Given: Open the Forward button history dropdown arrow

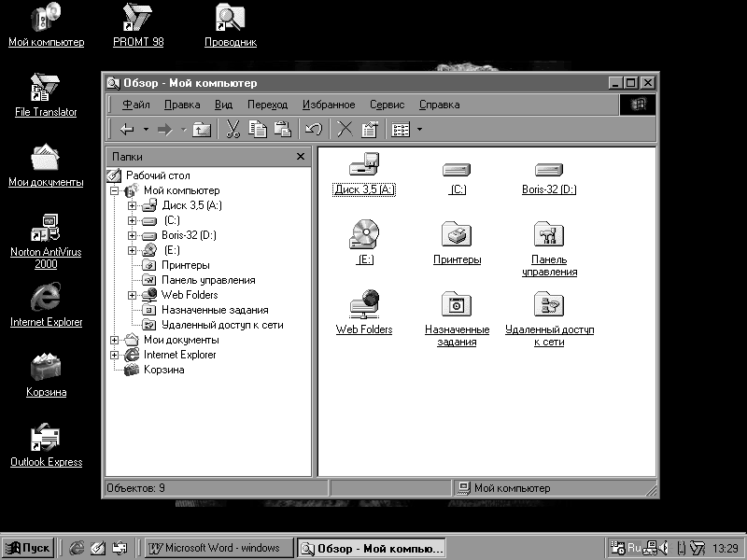Looking at the screenshot, I should (x=183, y=129).
